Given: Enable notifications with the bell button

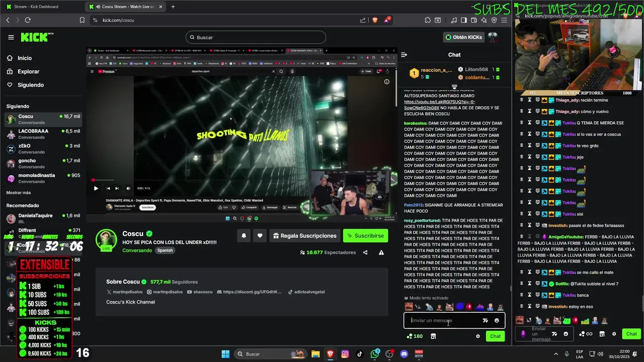Looking at the screenshot, I should point(244,236).
